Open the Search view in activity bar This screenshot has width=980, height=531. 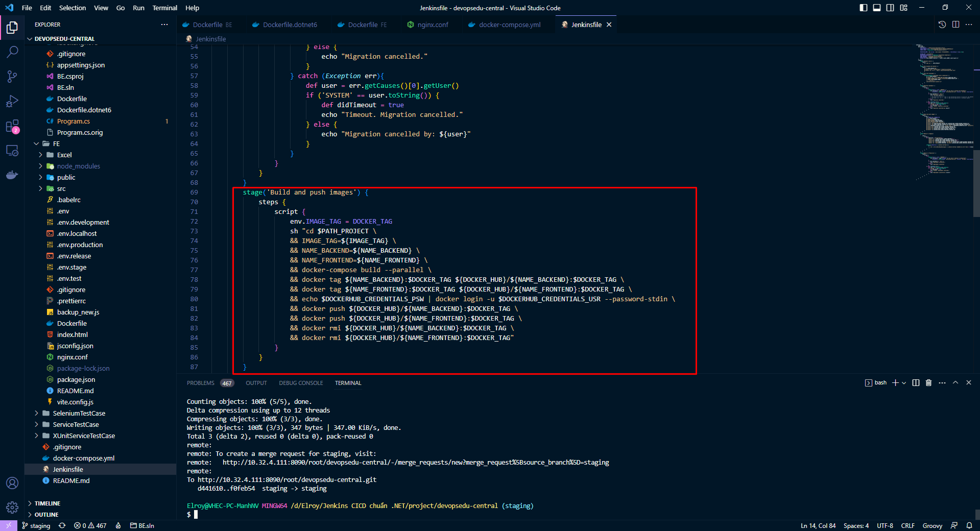click(x=12, y=52)
